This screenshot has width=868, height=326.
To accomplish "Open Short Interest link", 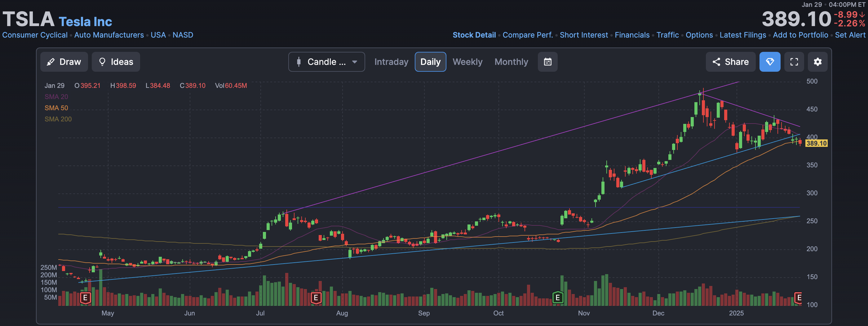I will 584,35.
